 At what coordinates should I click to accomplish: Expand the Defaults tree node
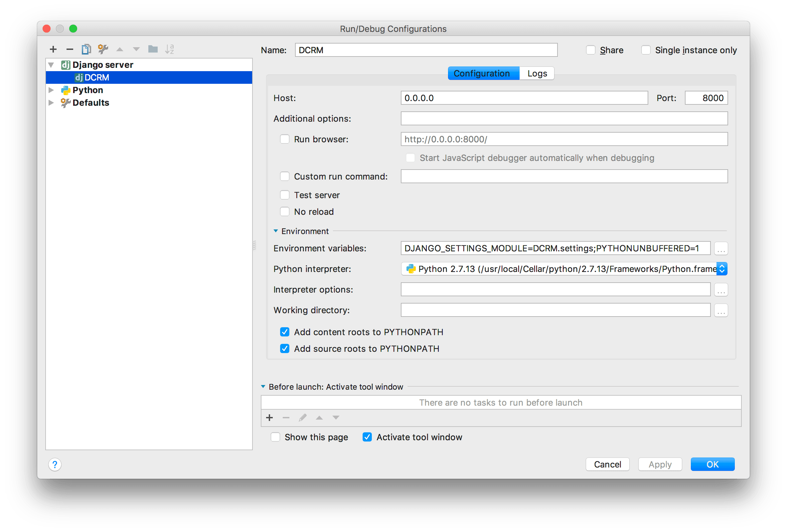(x=51, y=102)
